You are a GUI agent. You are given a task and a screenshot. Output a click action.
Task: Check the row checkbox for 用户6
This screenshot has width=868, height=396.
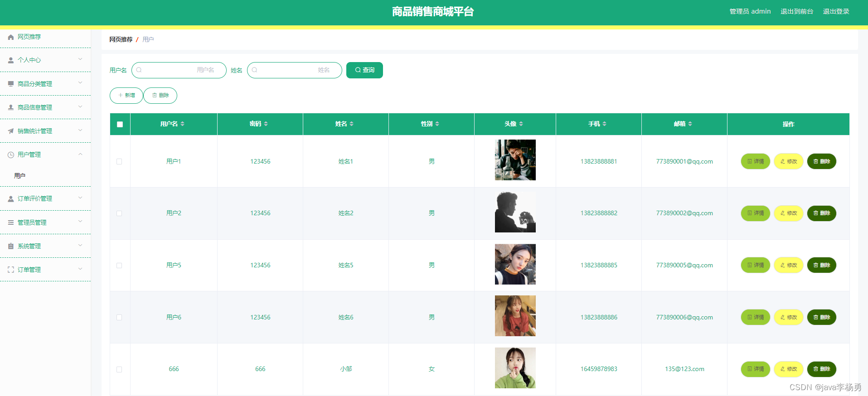pyautogui.click(x=119, y=318)
